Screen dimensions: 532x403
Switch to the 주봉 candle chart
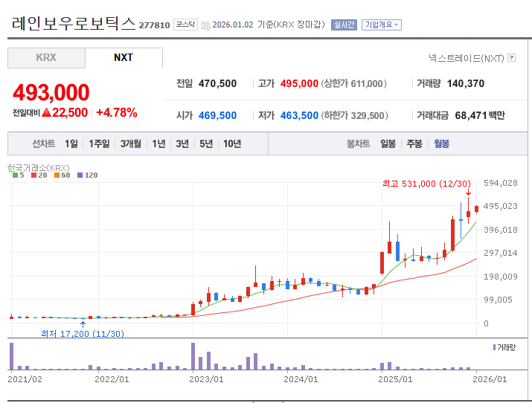point(414,144)
